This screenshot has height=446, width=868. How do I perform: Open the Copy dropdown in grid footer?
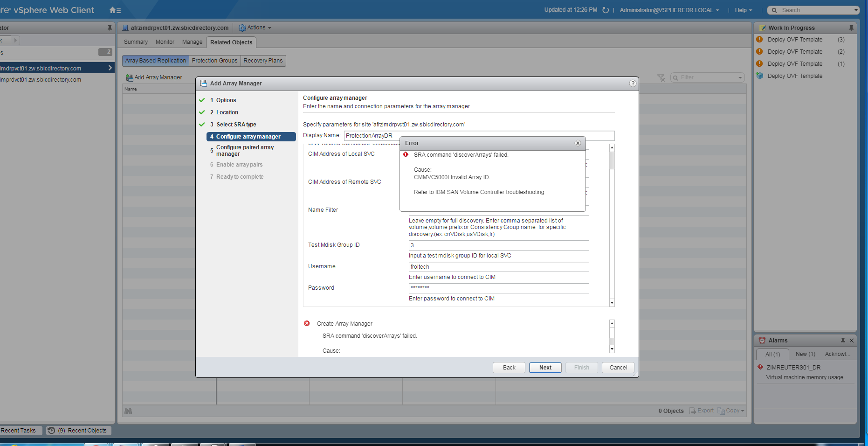point(731,411)
